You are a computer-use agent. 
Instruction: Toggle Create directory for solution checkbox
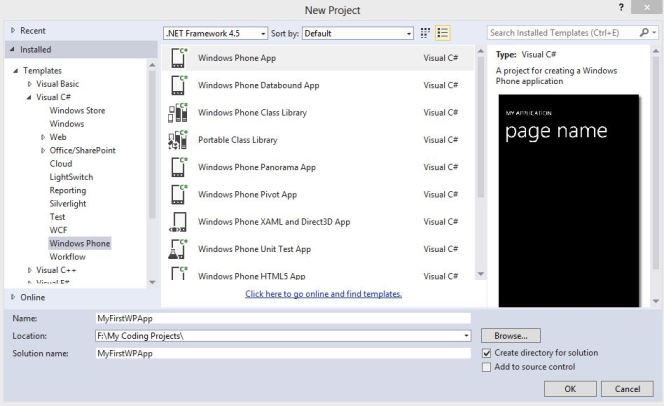coord(487,353)
